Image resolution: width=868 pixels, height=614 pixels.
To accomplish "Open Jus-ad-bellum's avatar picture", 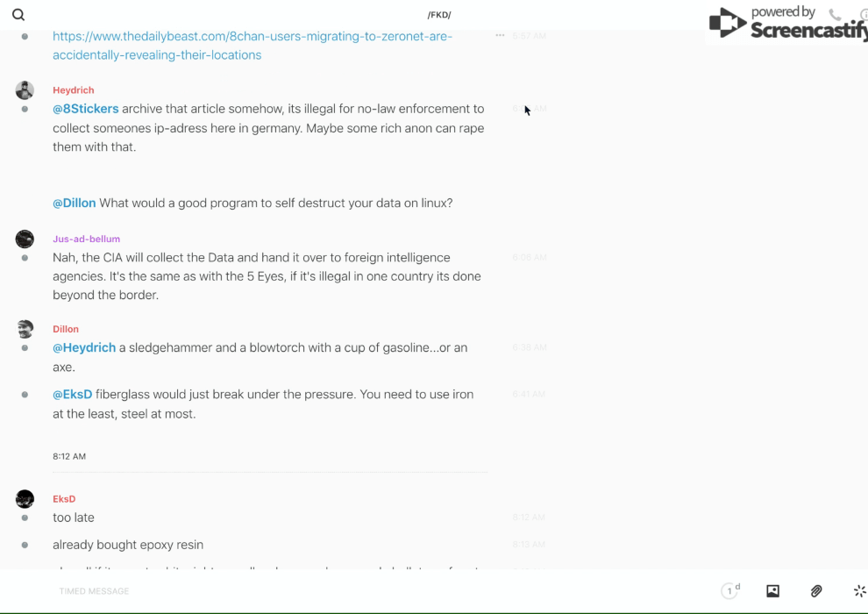I will (x=25, y=239).
